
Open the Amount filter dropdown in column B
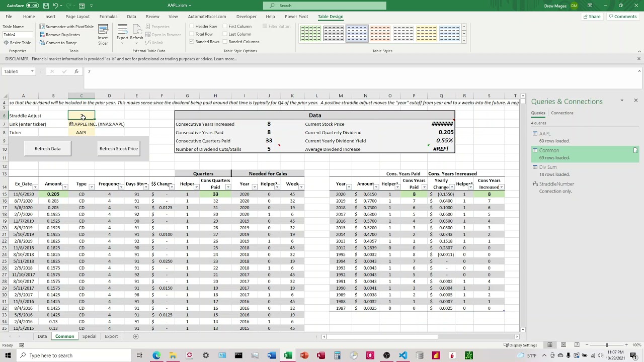tap(65, 187)
